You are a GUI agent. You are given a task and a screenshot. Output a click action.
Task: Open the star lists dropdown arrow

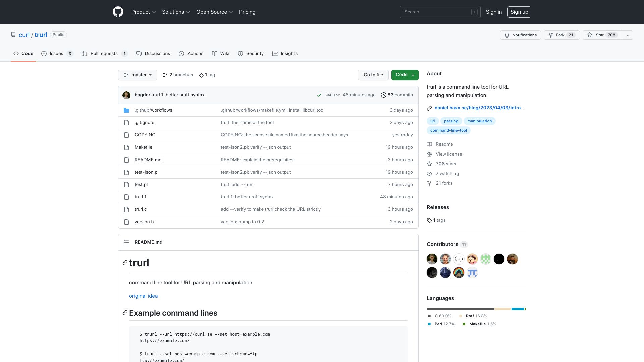[x=627, y=35]
